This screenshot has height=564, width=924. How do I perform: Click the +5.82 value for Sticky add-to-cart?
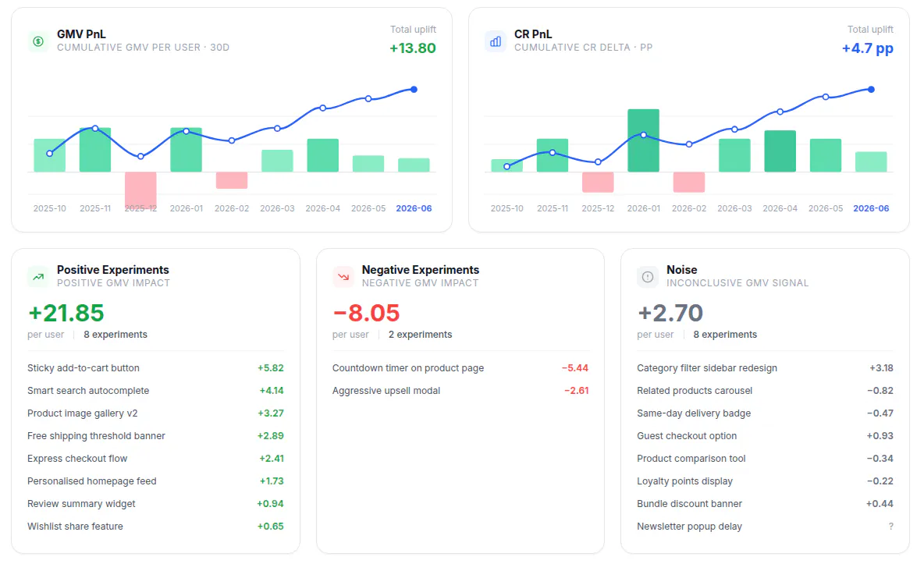pos(271,367)
